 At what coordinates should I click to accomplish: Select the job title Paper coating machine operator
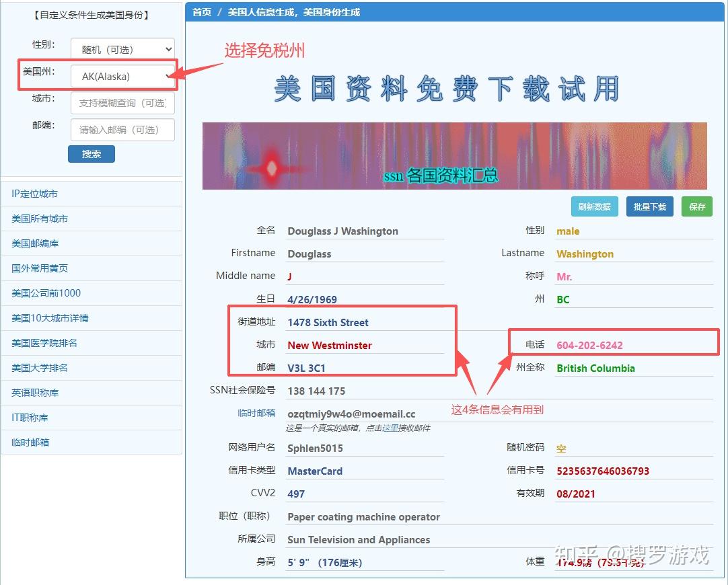363,517
